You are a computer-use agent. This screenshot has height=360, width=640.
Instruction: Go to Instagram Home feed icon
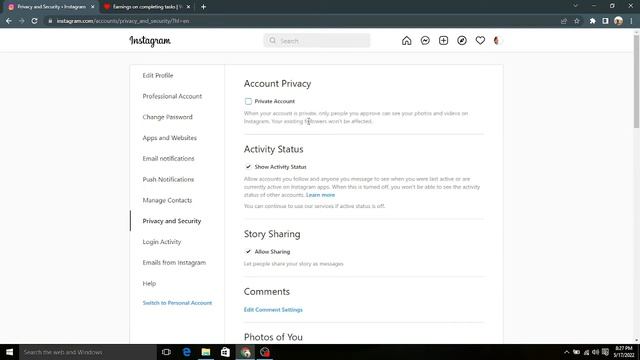pos(407,40)
